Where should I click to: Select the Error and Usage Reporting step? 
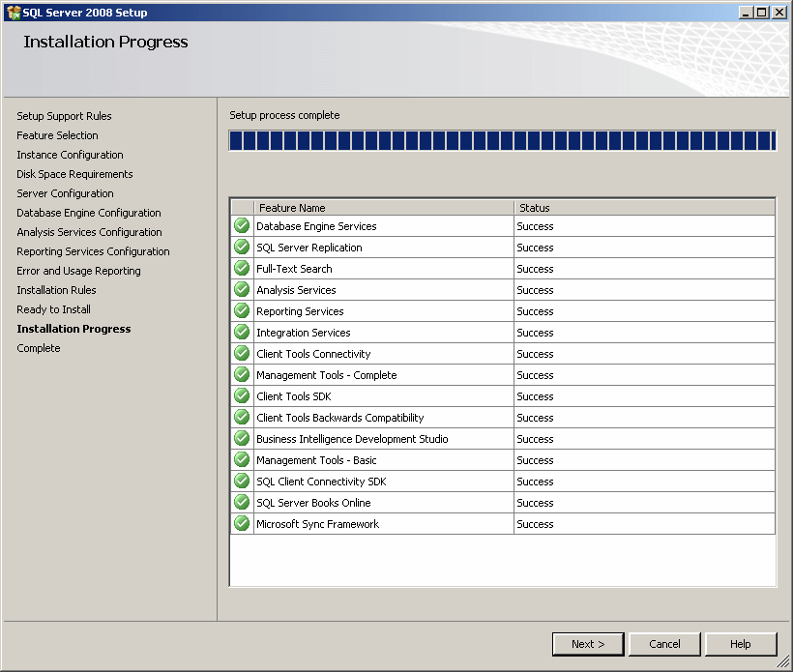pos(79,271)
